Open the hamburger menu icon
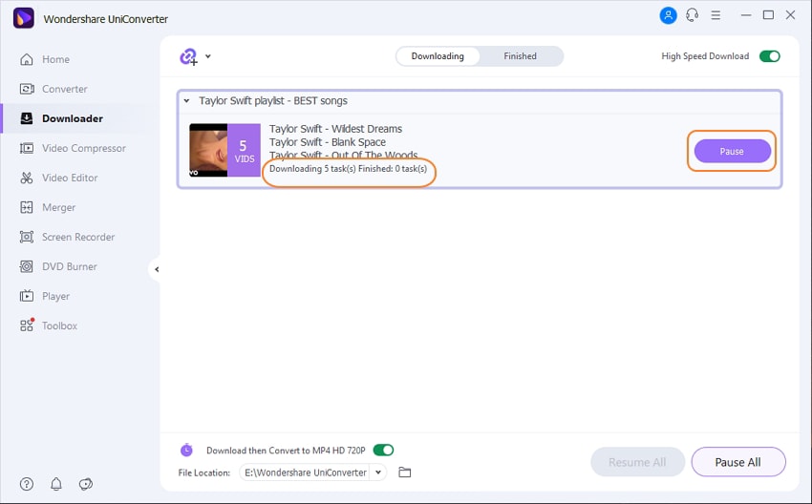The height and width of the screenshot is (504, 812). point(716,15)
